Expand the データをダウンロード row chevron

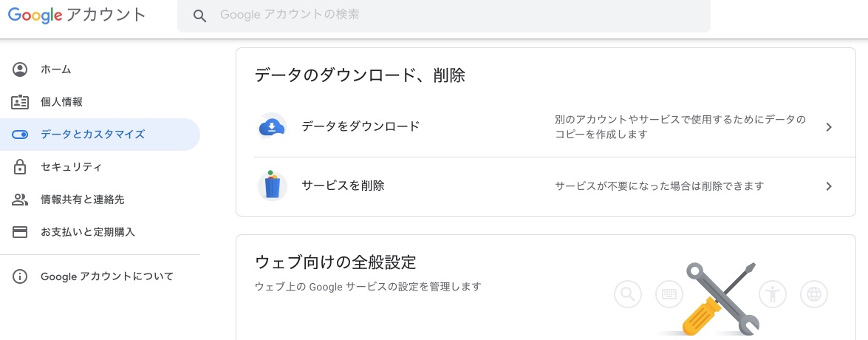pyautogui.click(x=829, y=127)
